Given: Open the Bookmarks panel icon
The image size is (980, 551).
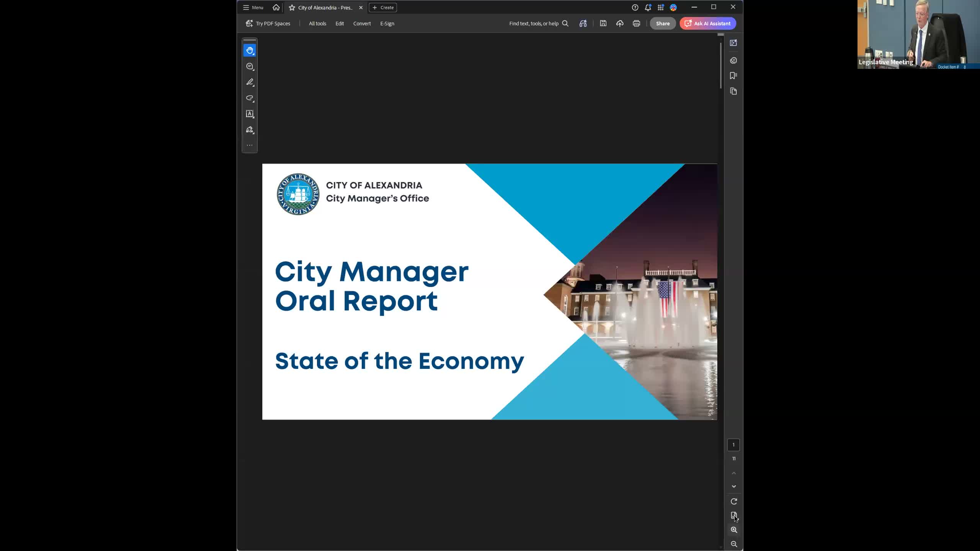Looking at the screenshot, I should click(x=733, y=76).
